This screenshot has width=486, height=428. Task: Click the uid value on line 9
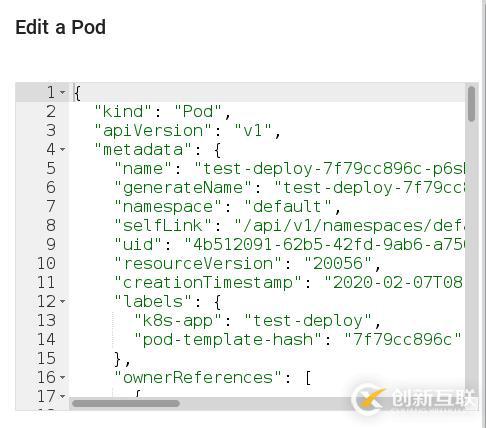[325, 245]
